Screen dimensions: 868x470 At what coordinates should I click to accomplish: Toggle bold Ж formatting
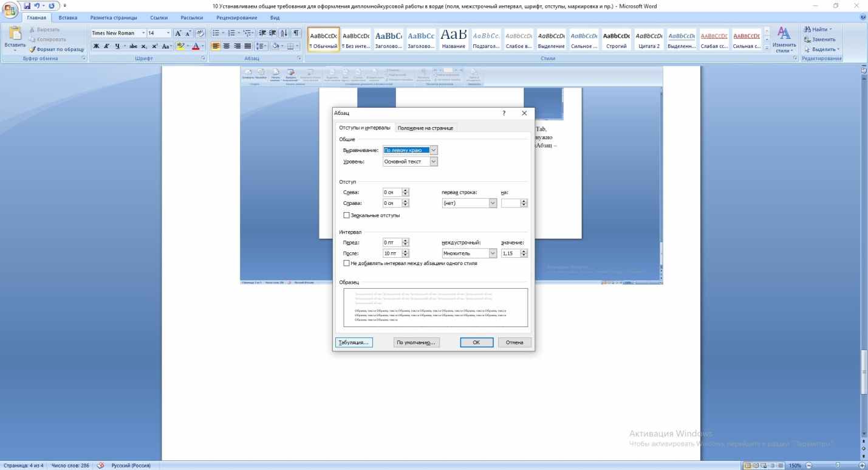96,46
